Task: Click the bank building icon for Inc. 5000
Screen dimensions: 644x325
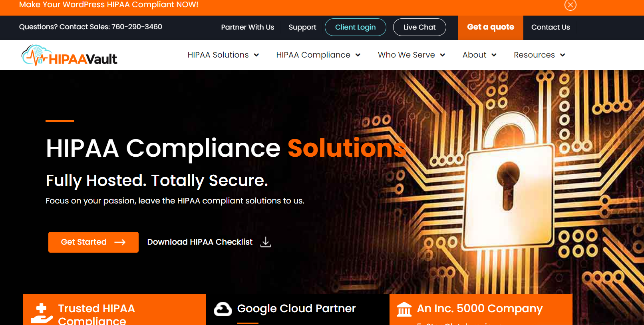Action: click(404, 309)
